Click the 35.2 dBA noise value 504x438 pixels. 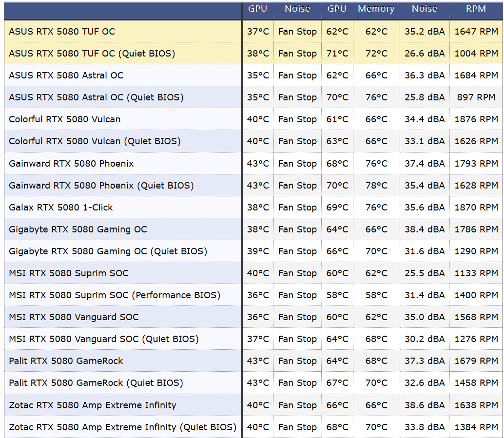tap(425, 32)
